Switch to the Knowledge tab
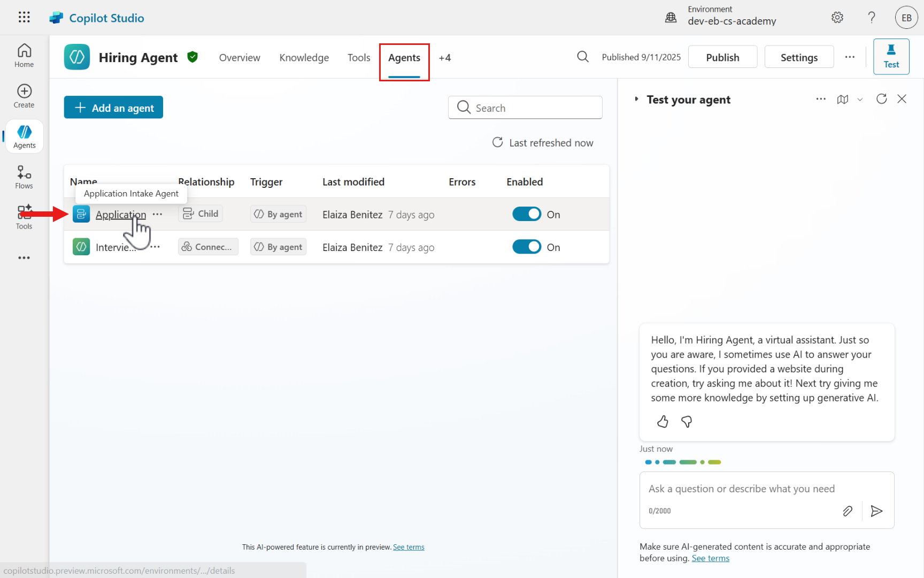 coord(304,58)
